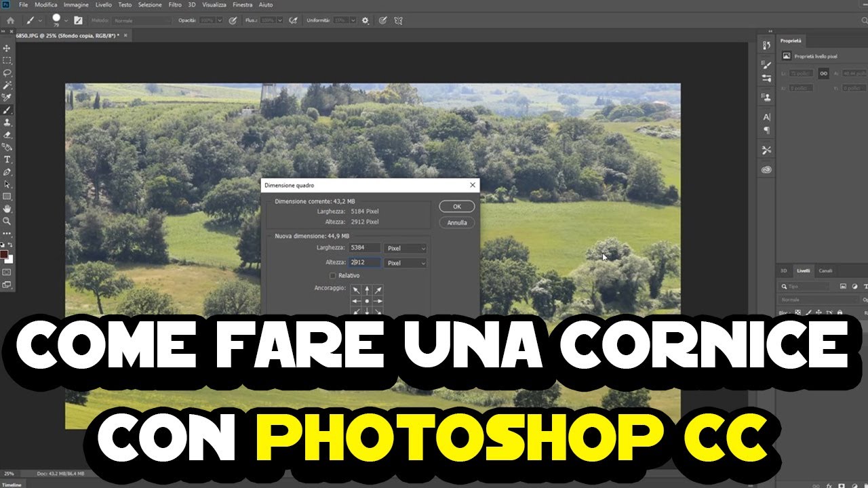Select the Paint Bucket tool
The width and height of the screenshot is (868, 488).
pyautogui.click(x=7, y=146)
